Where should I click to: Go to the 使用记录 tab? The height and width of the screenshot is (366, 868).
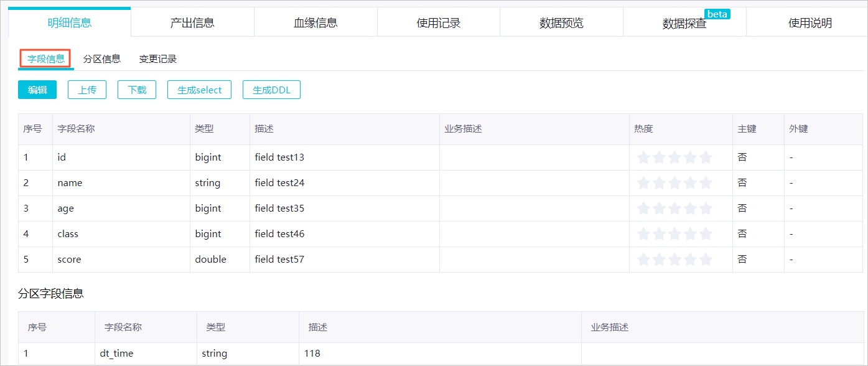pos(439,23)
